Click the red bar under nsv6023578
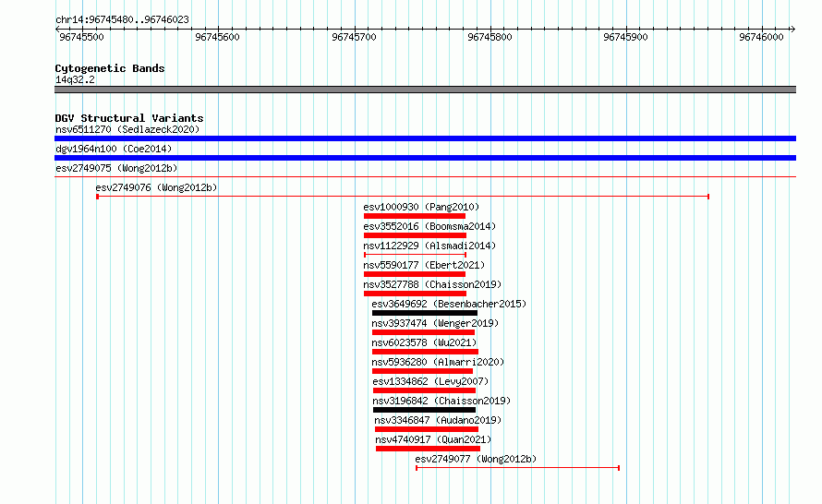Screen dimensions: 822x504 click(425, 352)
